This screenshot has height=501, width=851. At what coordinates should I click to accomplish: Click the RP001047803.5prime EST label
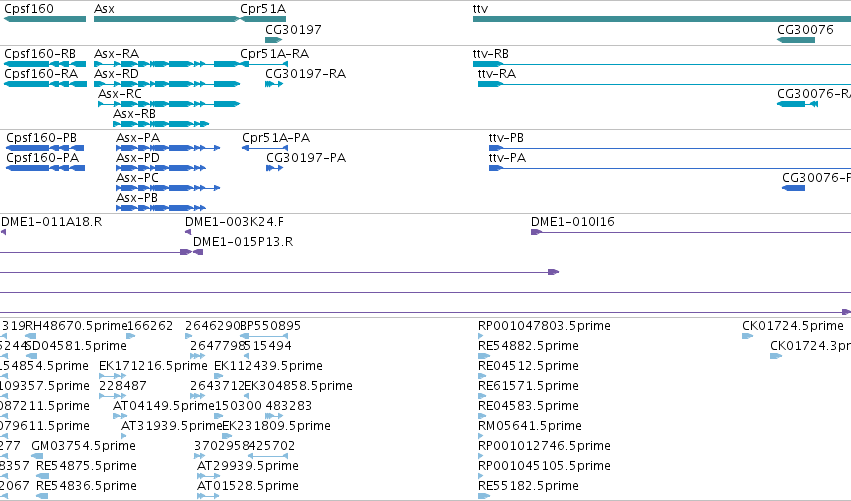click(544, 326)
